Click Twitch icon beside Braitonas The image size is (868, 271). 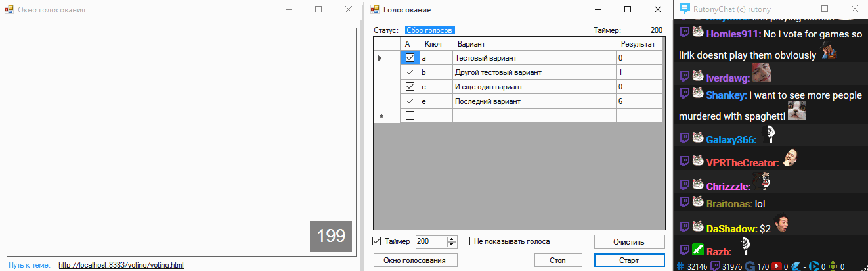[x=685, y=203]
